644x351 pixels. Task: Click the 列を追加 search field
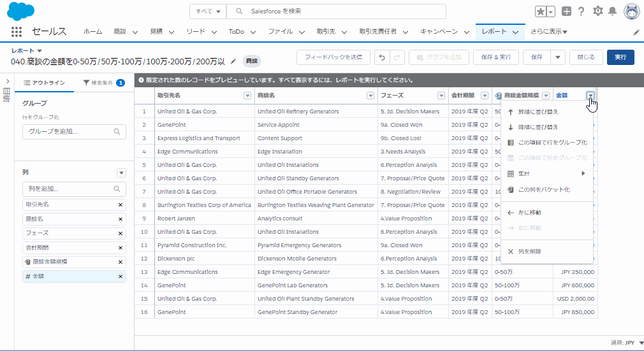74,189
